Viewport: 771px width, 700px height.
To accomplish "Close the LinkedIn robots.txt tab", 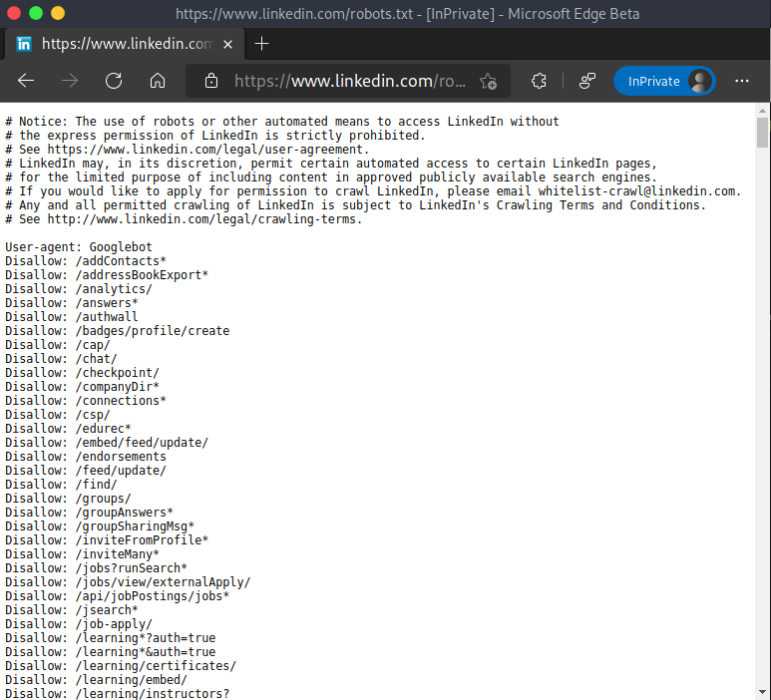I will [x=227, y=44].
